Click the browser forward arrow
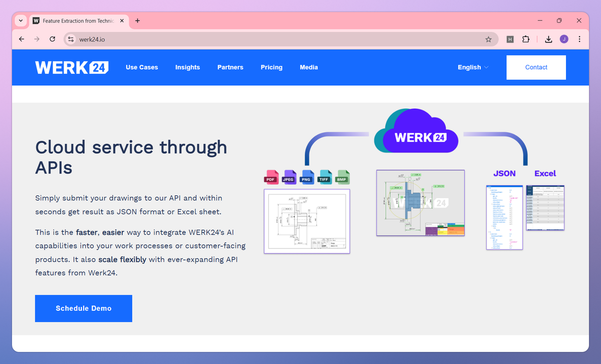This screenshot has width=601, height=364. (37, 39)
